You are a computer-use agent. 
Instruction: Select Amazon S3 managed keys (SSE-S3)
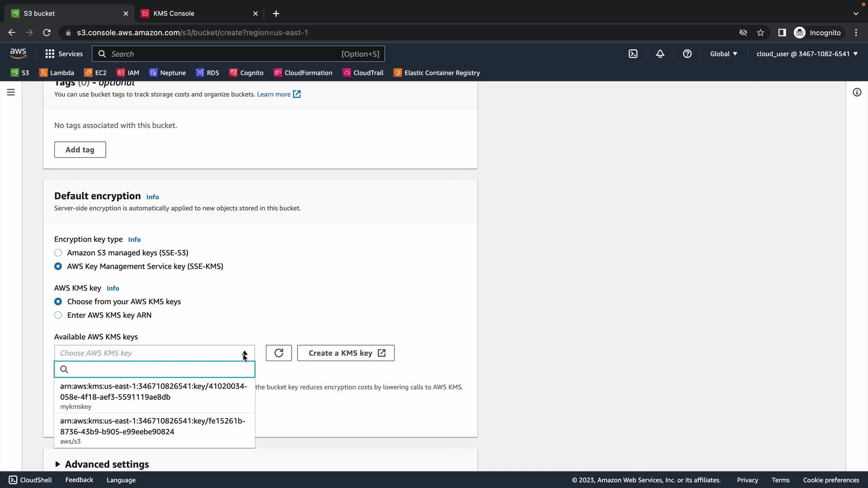58,253
